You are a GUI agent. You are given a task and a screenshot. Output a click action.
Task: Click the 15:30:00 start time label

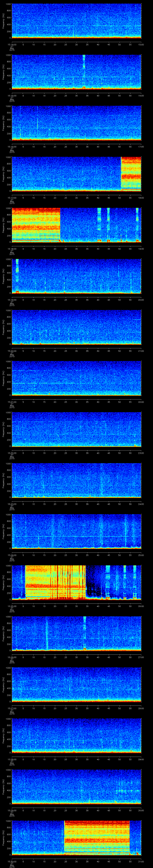click(12, 861)
